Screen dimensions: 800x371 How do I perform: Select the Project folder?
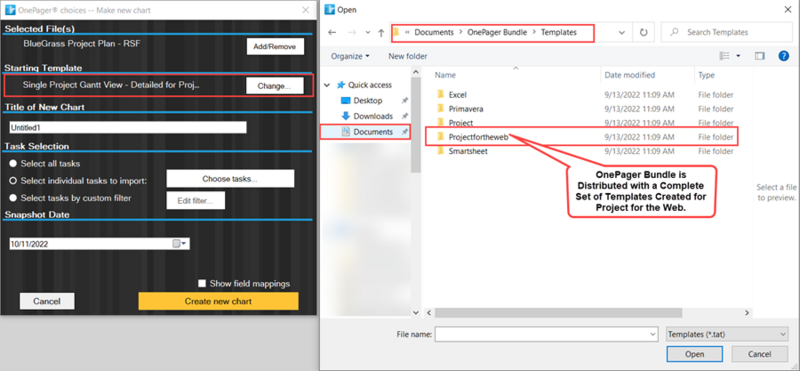click(461, 123)
